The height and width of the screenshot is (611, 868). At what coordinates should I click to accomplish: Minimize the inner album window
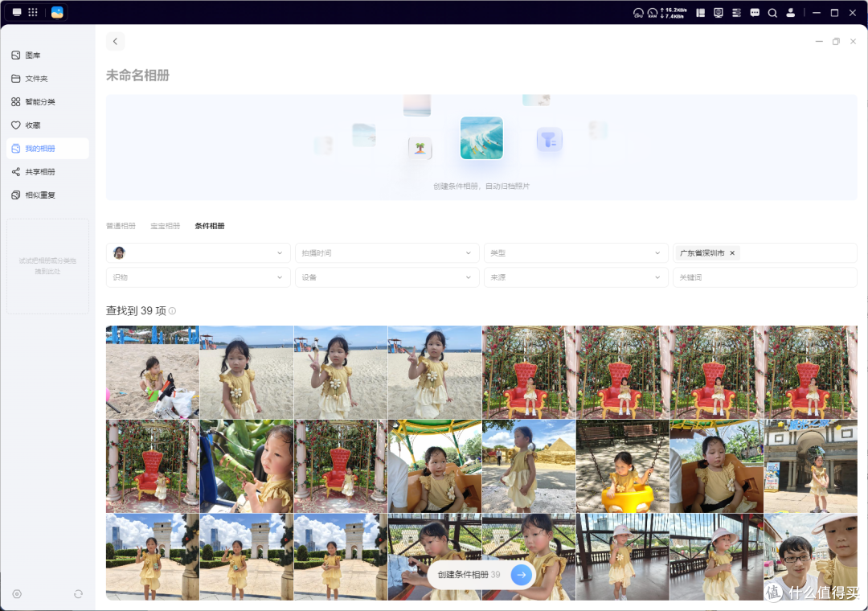(819, 42)
